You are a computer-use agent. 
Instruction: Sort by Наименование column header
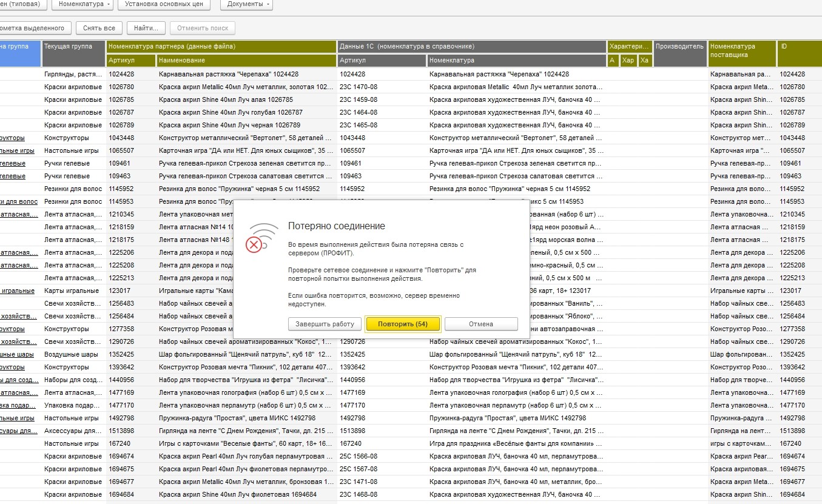[246, 61]
